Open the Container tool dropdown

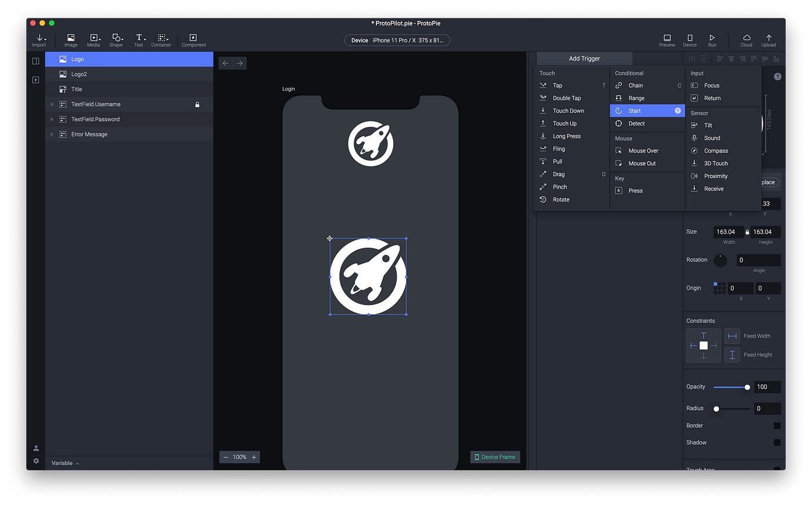click(x=161, y=40)
